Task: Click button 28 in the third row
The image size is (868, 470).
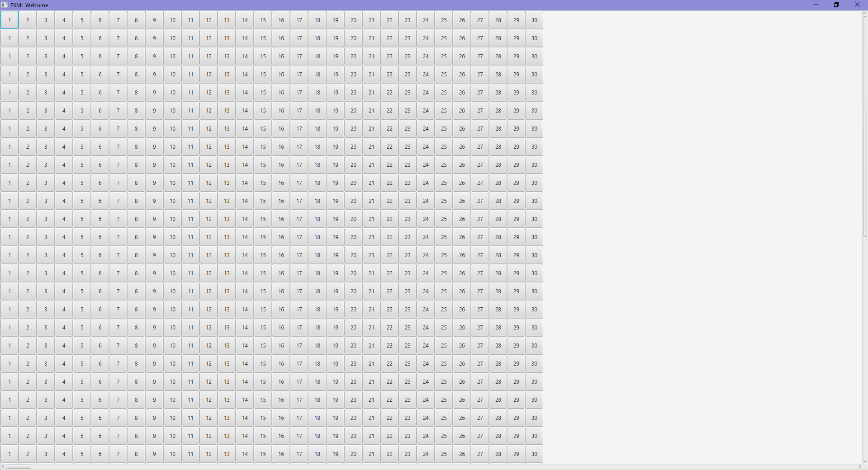Action: [498, 56]
